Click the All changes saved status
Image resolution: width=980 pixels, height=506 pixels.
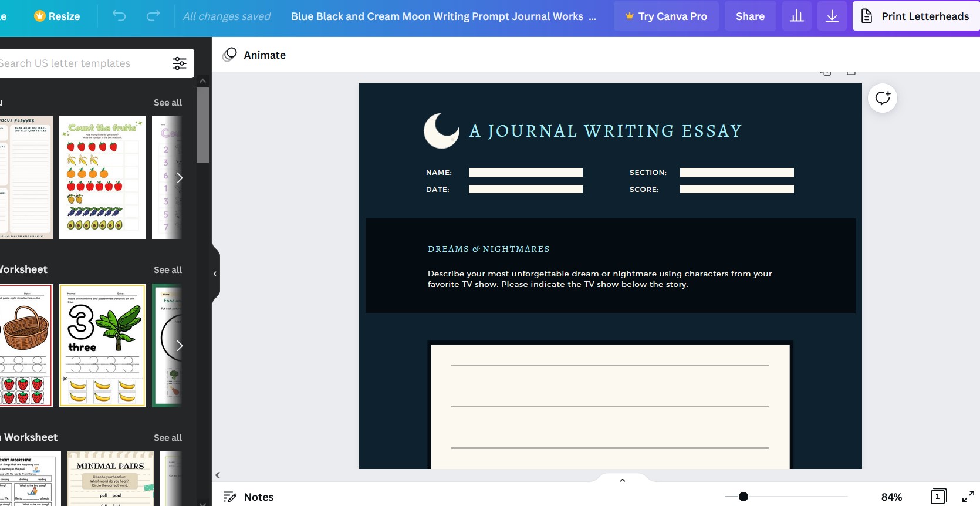pos(227,16)
